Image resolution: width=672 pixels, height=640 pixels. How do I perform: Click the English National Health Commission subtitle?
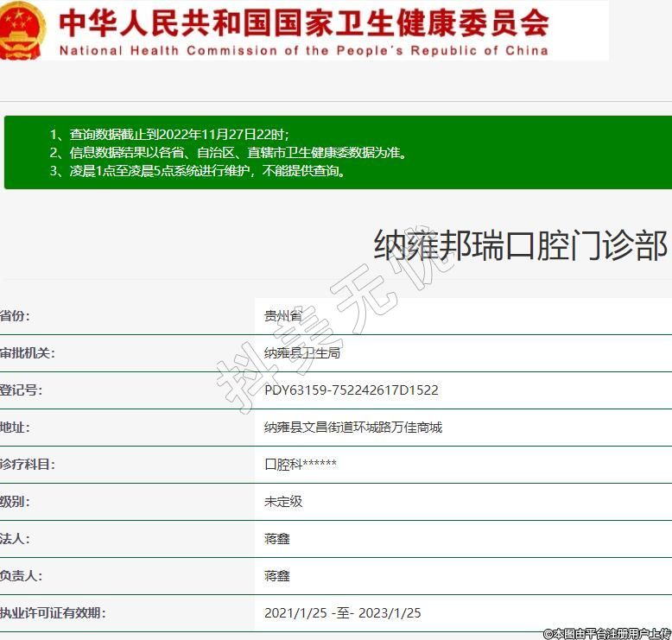(x=303, y=50)
